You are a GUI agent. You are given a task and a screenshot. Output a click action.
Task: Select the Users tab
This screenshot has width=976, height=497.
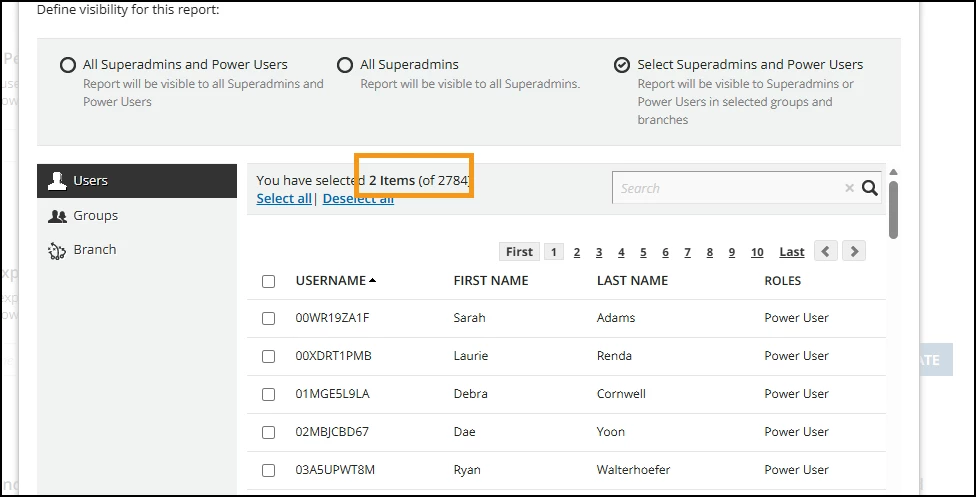tap(90, 181)
